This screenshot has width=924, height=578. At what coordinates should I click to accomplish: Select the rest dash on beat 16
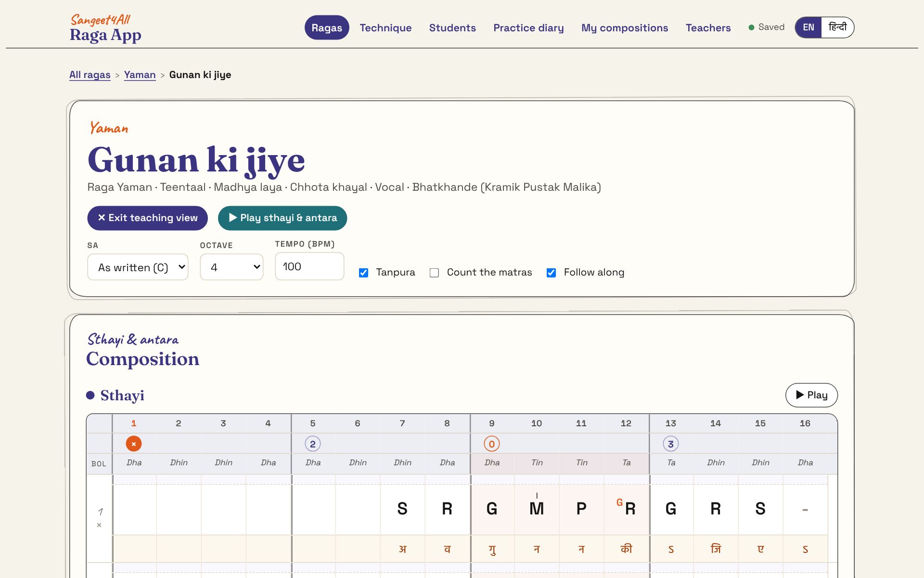[805, 509]
